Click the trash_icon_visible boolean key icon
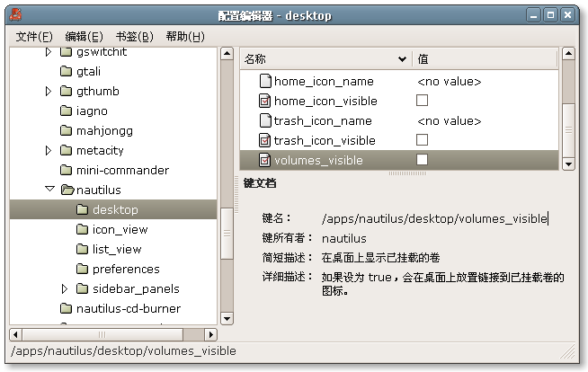This screenshot has height=372, width=588. (x=265, y=140)
